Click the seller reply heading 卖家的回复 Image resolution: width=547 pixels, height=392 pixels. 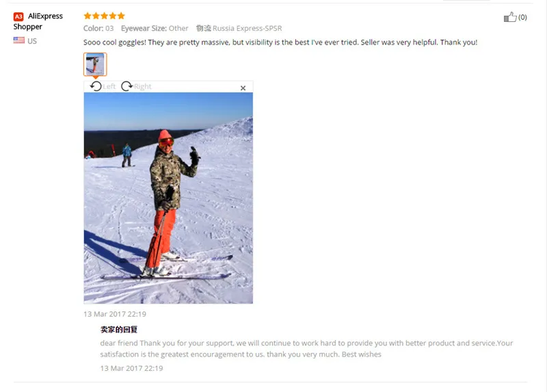[119, 330]
